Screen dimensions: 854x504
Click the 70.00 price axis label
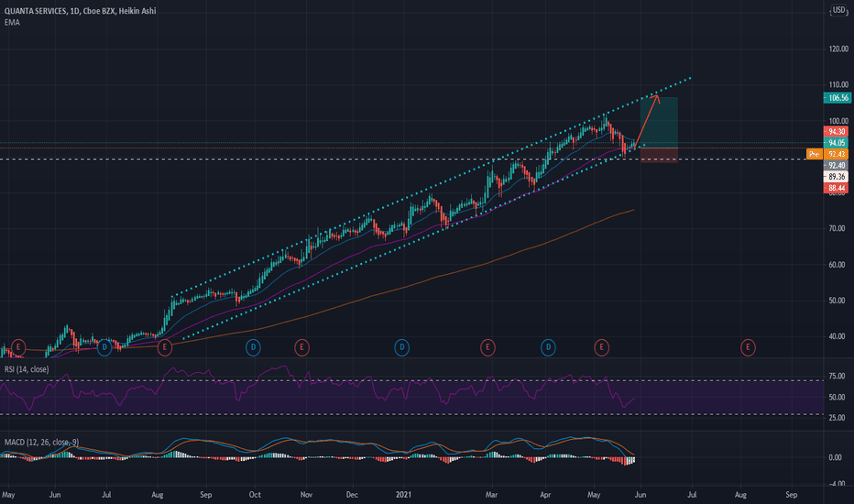(838, 228)
